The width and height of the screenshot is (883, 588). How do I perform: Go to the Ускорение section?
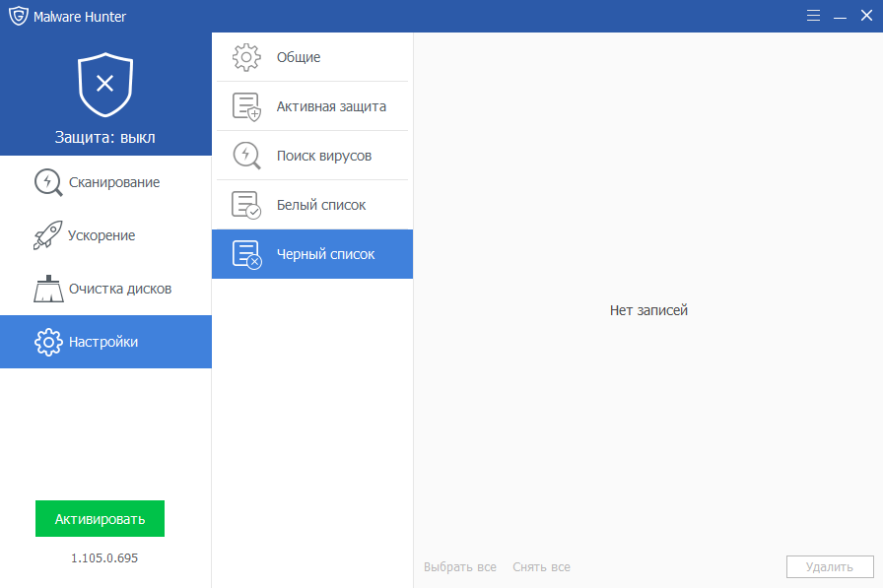pos(105,235)
